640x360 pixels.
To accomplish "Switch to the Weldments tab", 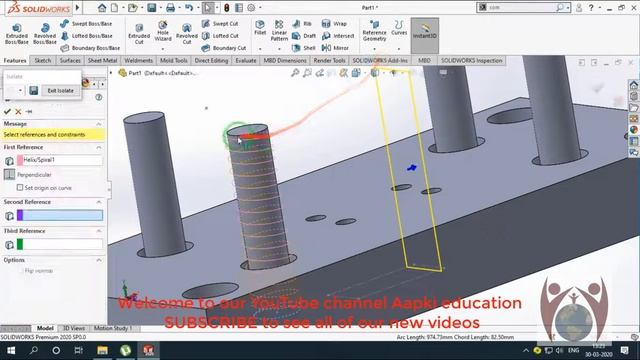I will click(138, 60).
